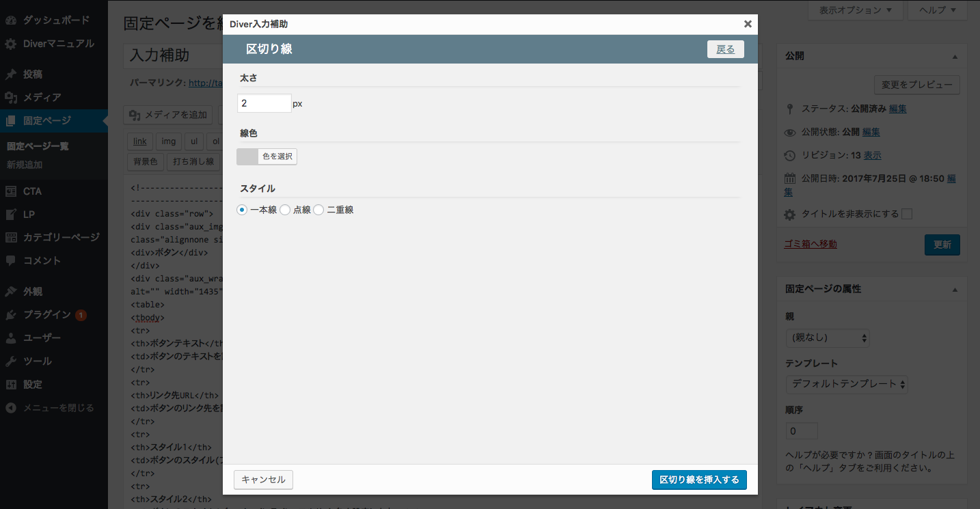
Task: Select the 一本線 line style radio
Action: point(242,210)
